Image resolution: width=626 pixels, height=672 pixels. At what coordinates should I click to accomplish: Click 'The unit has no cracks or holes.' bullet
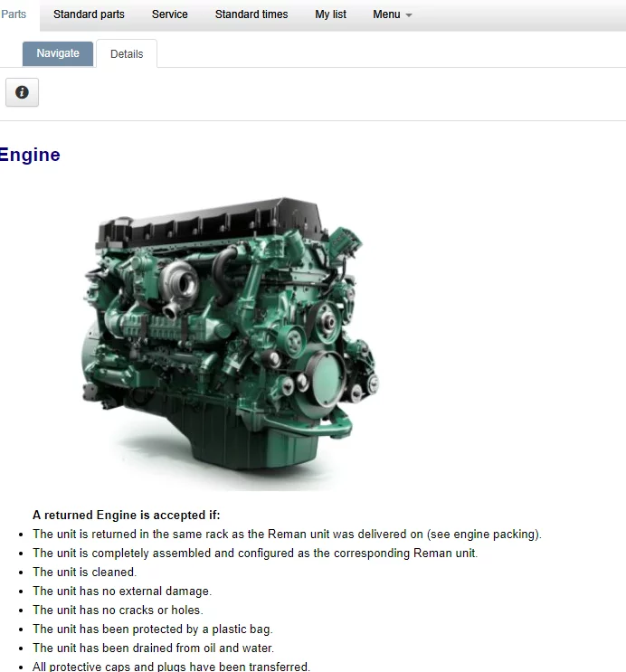pos(118,610)
